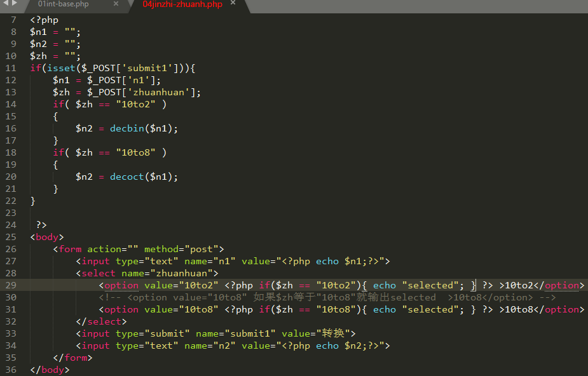Click echo $n2 on line 34
Image resolution: width=588 pixels, height=376 pixels.
pyautogui.click(x=338, y=346)
